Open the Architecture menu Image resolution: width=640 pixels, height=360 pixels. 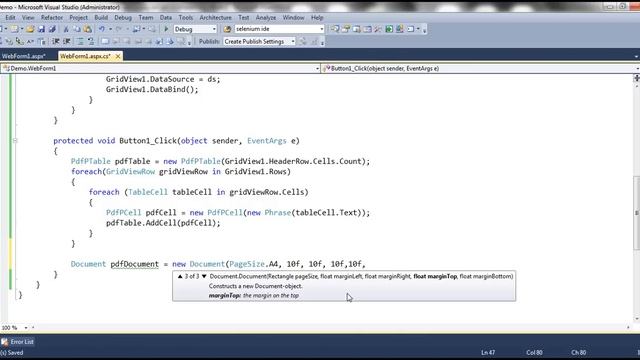click(216, 18)
